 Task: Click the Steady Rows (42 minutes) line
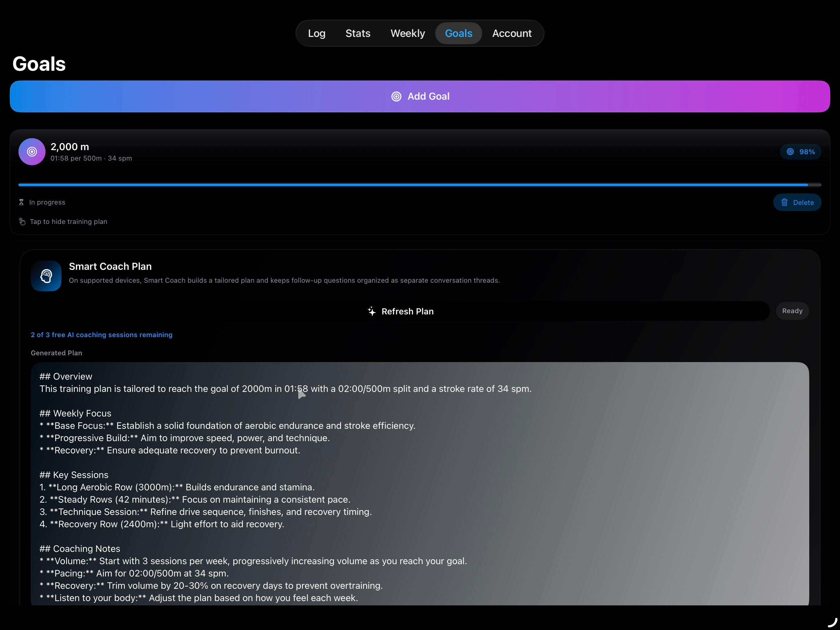point(195,500)
